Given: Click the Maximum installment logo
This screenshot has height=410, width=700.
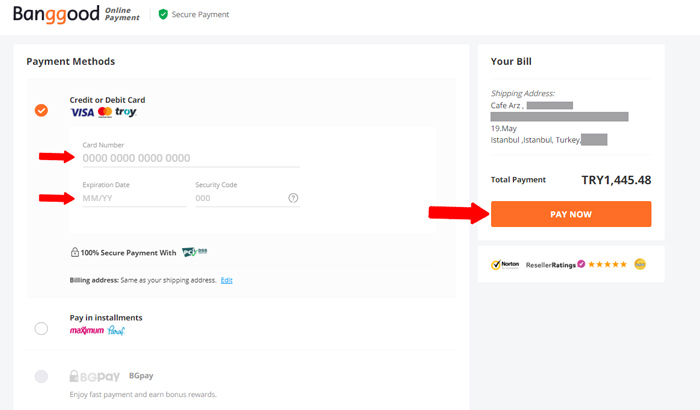Looking at the screenshot, I should [x=87, y=330].
